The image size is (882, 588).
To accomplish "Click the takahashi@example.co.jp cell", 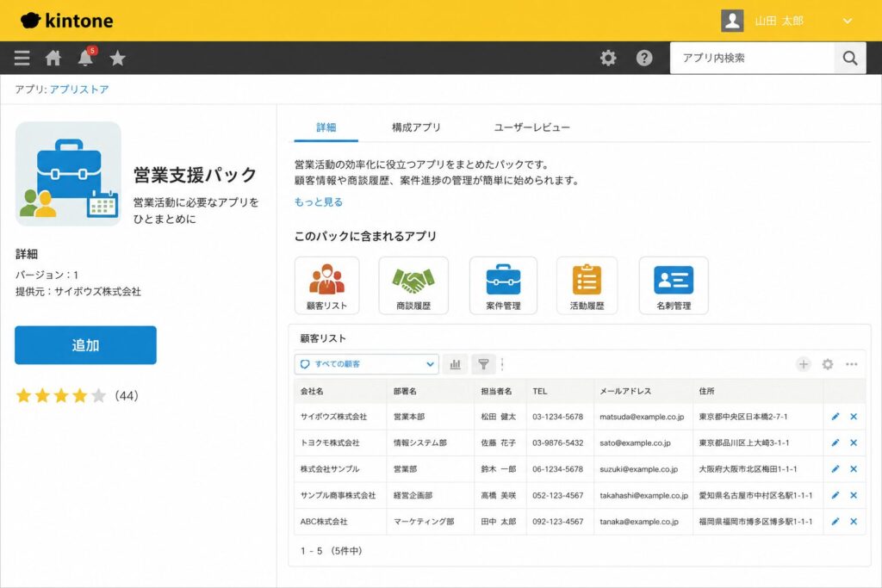I will 643,495.
